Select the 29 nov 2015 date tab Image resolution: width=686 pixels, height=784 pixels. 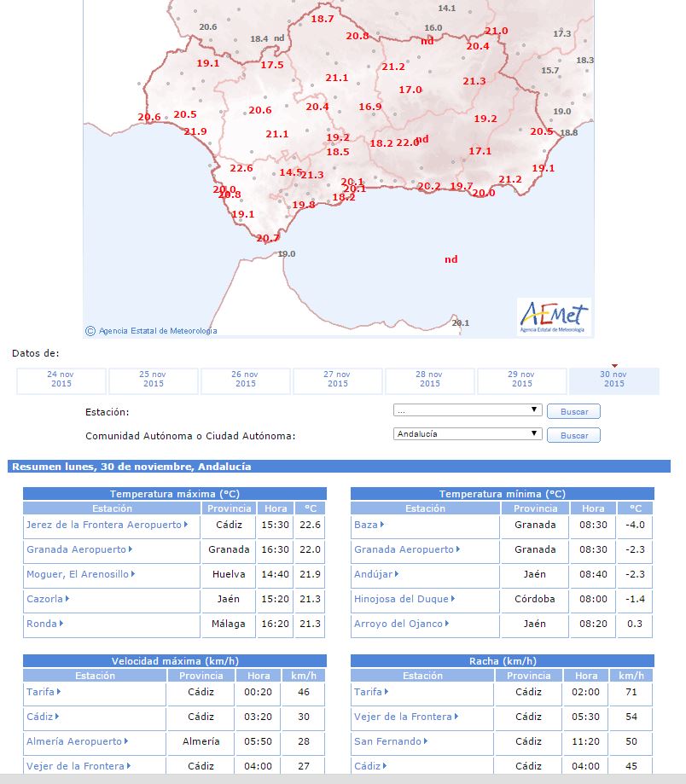(522, 380)
